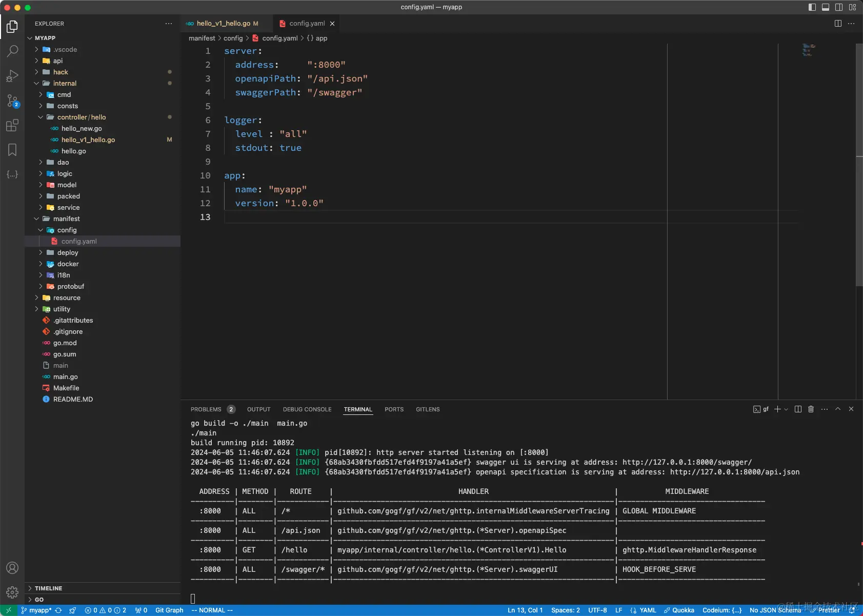The height and width of the screenshot is (616, 863).
Task: Expand the TIMELINE section
Action: [103, 588]
